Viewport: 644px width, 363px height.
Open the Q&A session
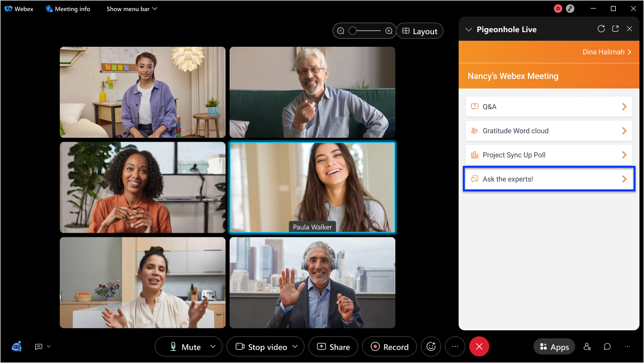click(x=549, y=107)
